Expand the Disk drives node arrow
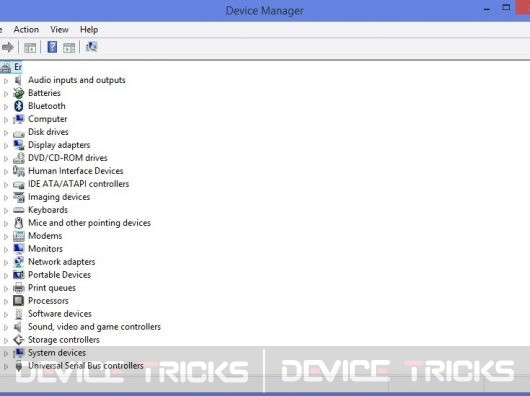Screen dimensions: 530x396 point(6,133)
